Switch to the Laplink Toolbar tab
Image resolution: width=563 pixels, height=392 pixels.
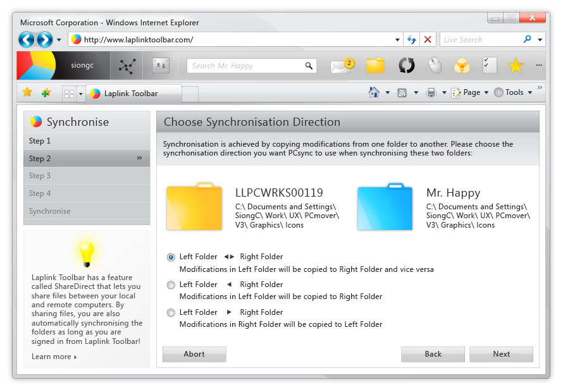point(131,94)
